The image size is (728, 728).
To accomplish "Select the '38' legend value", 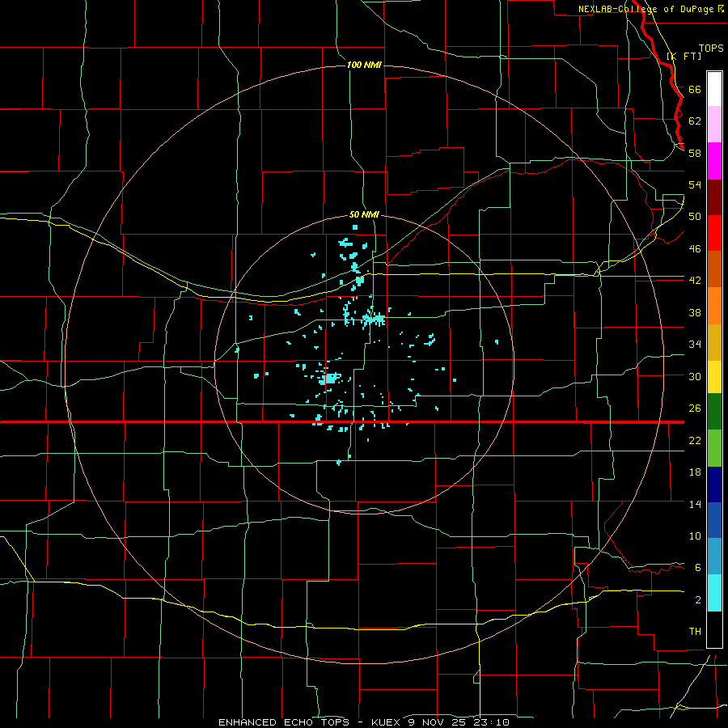I will click(x=695, y=313).
